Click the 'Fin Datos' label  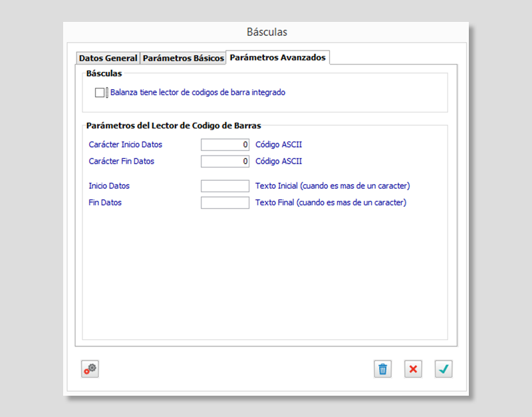click(x=105, y=203)
